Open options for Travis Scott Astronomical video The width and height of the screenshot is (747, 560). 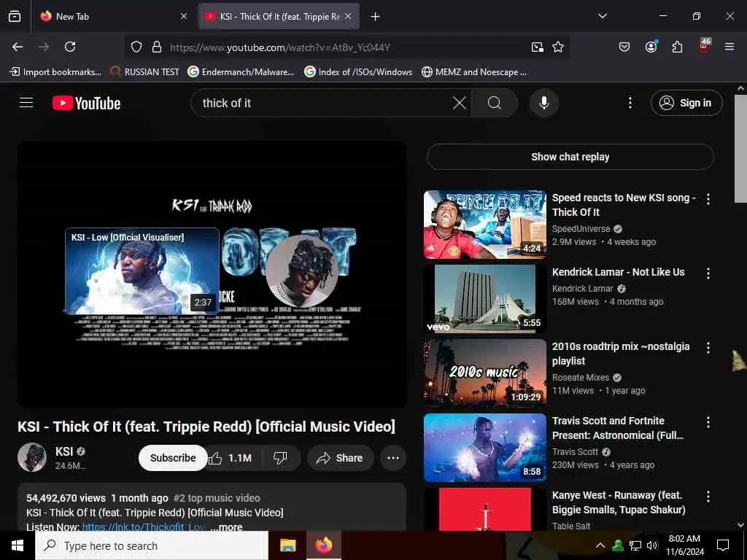pos(708,422)
